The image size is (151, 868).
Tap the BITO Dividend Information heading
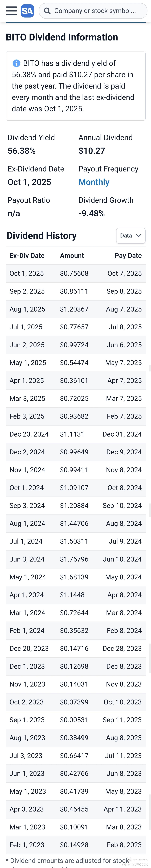pos(62,37)
